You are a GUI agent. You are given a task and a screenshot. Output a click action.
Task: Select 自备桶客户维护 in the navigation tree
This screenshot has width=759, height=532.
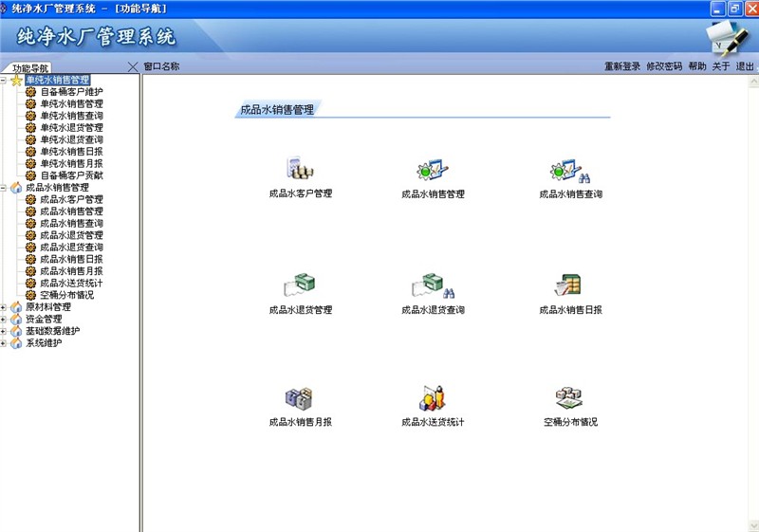(71, 92)
